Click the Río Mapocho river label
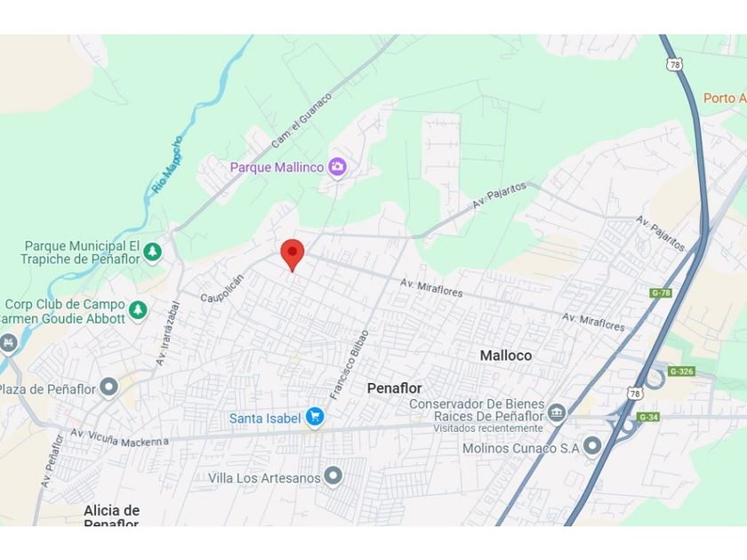The width and height of the screenshot is (747, 560). [167, 164]
